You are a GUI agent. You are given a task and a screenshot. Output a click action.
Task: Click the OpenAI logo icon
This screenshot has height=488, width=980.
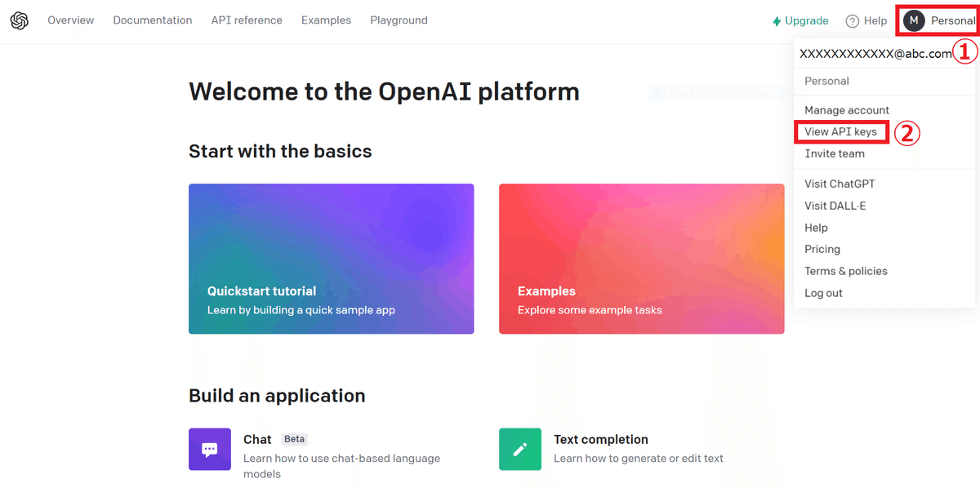click(x=20, y=20)
